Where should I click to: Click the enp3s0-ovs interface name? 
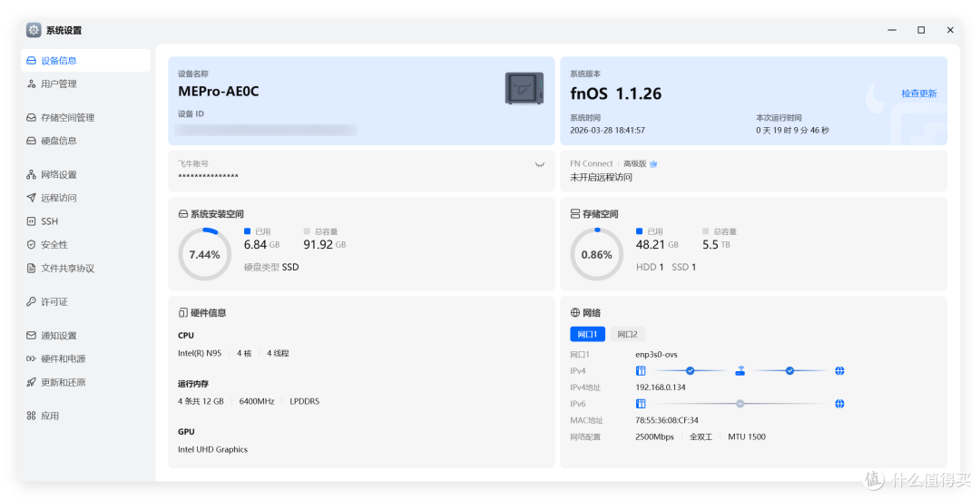(656, 355)
